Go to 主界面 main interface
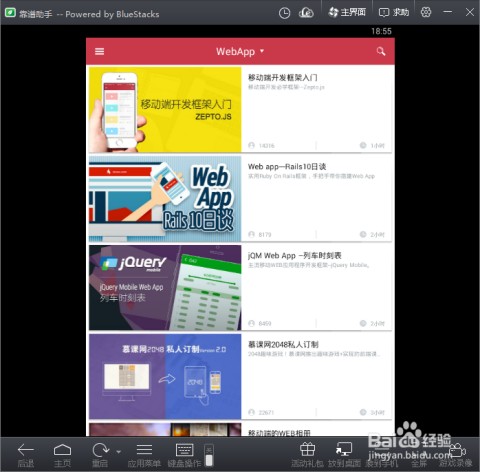480x472 pixels. [347, 13]
